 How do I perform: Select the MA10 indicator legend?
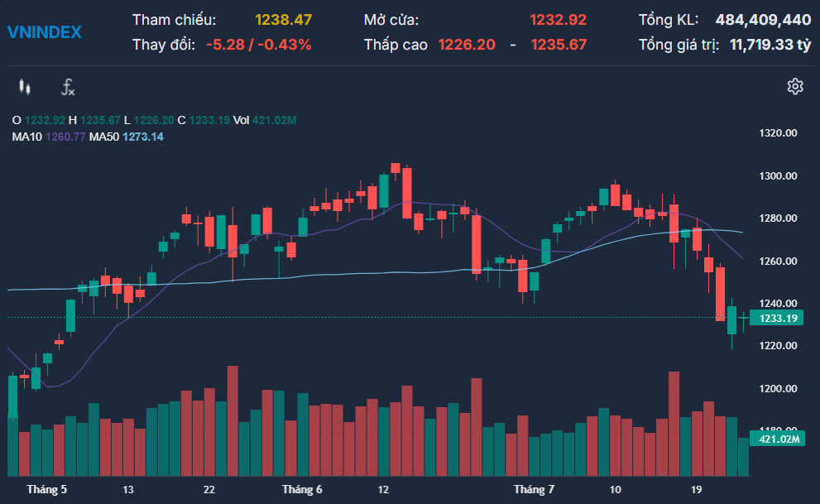48,137
